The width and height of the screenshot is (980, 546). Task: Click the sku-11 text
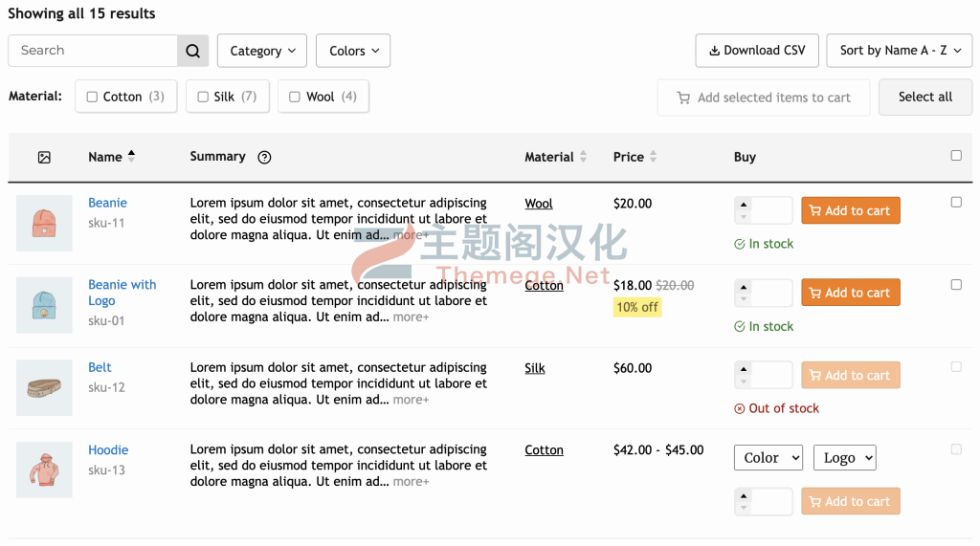[106, 223]
